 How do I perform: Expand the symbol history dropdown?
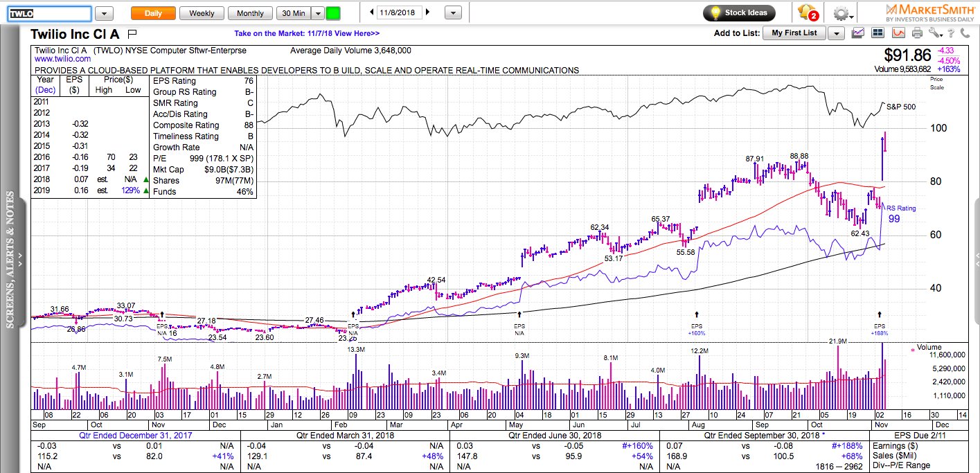click(104, 13)
